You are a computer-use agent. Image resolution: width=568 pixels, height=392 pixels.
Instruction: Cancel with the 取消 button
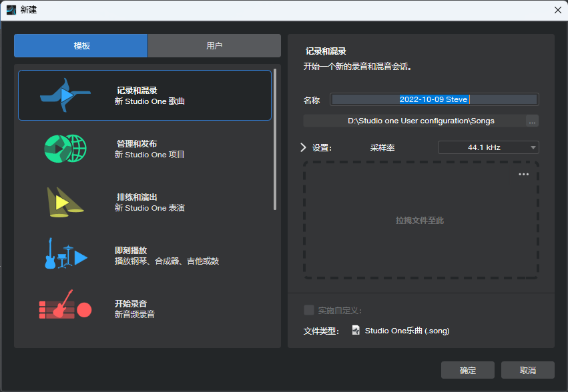coord(528,370)
